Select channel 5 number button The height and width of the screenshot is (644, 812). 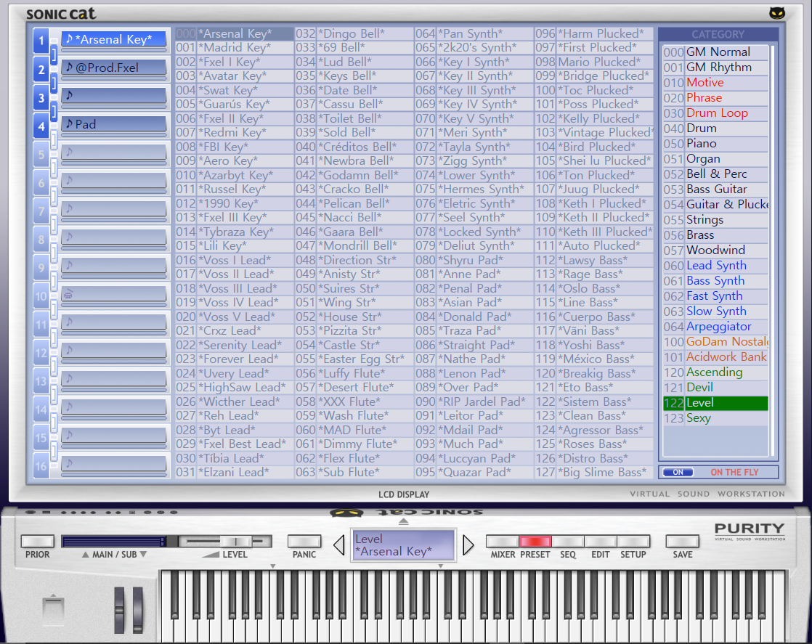[x=41, y=155]
